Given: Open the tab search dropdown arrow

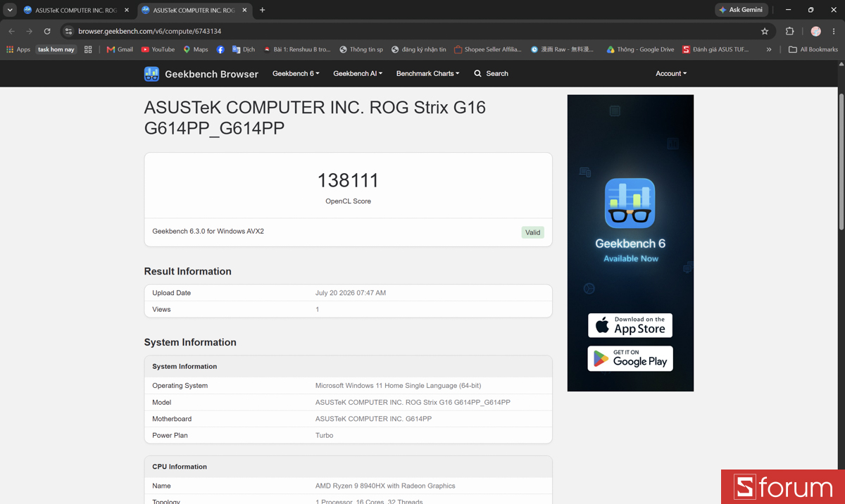Looking at the screenshot, I should pyautogui.click(x=10, y=10).
